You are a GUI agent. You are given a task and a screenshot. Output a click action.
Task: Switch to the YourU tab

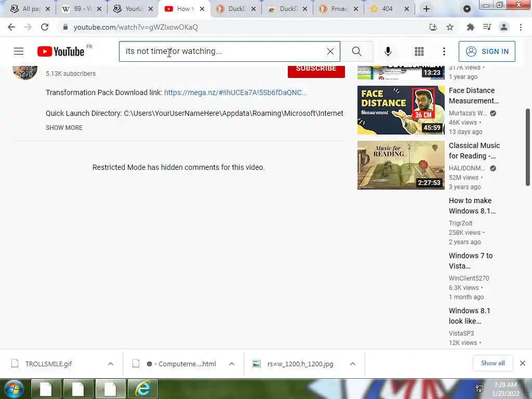click(128, 9)
